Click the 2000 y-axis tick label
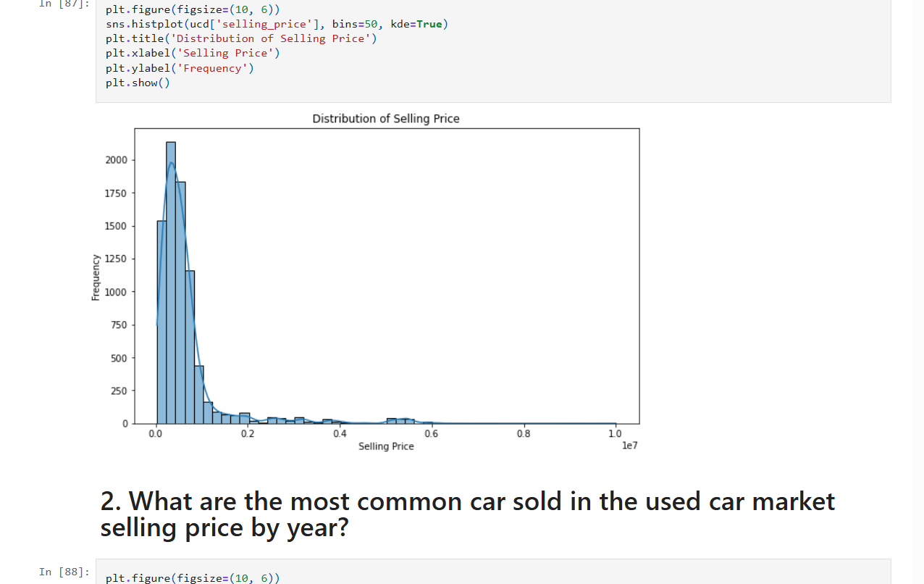The width and height of the screenshot is (924, 584). pos(116,160)
